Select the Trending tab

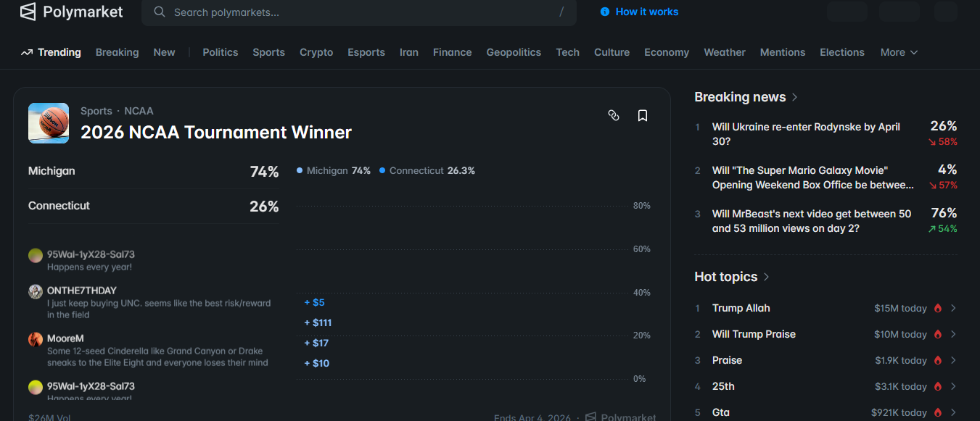(x=51, y=52)
